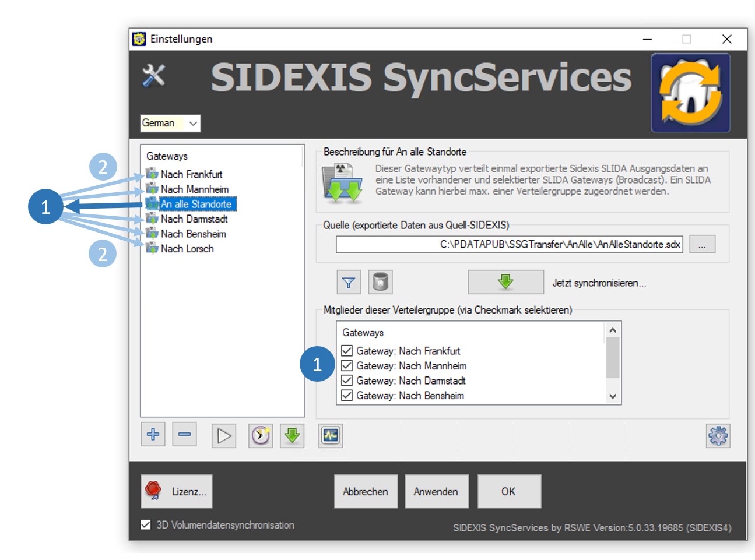Open the clock scheduler icon
755x560 pixels.
261,435
